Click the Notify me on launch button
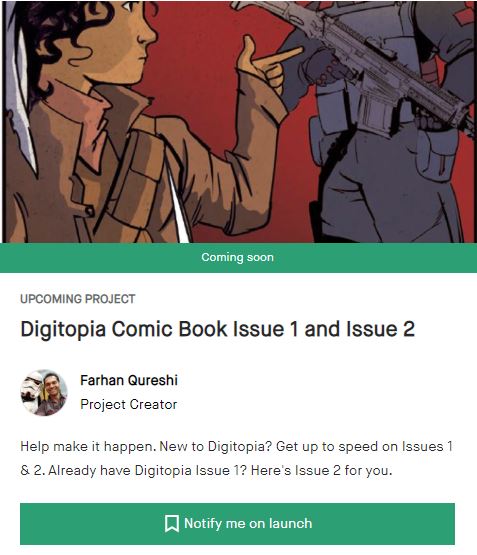477x555 pixels. pos(237,523)
